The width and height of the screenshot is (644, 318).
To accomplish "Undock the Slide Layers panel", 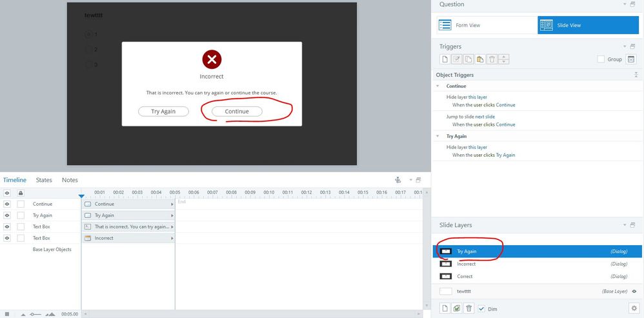I will [x=633, y=225].
